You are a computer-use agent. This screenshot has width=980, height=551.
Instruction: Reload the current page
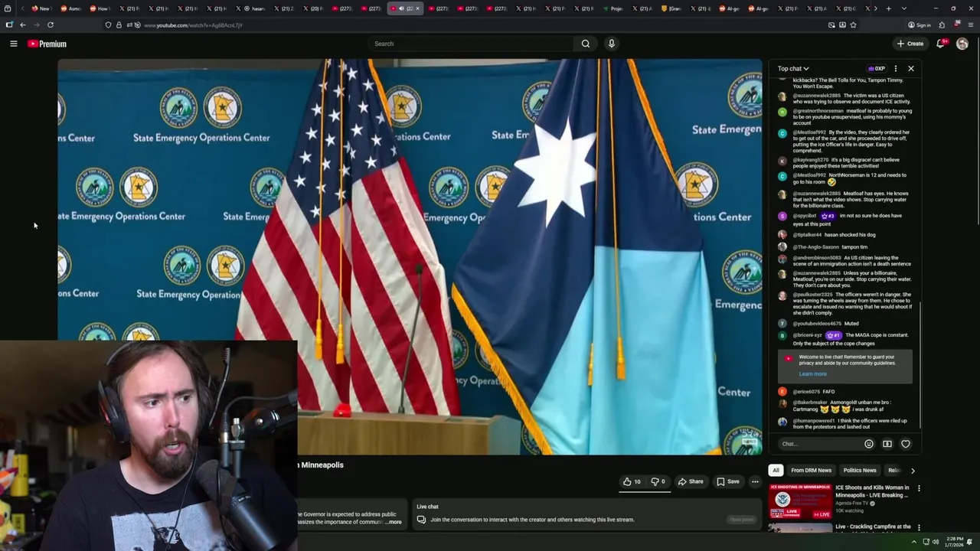[51, 25]
